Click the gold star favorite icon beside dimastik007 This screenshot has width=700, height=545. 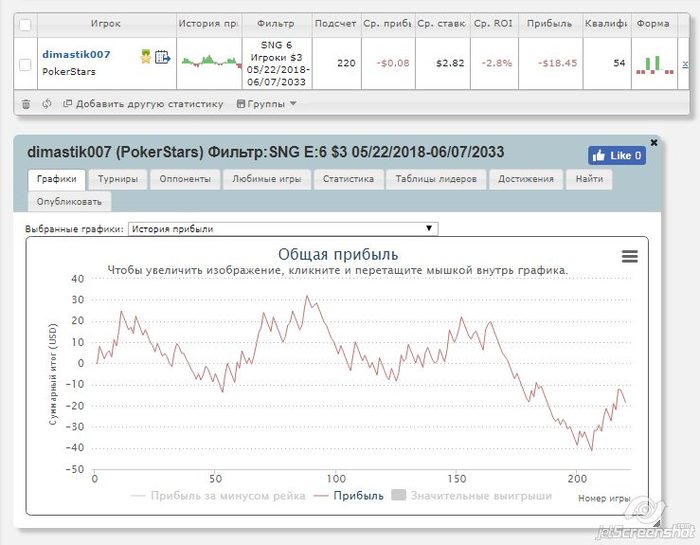[146, 57]
